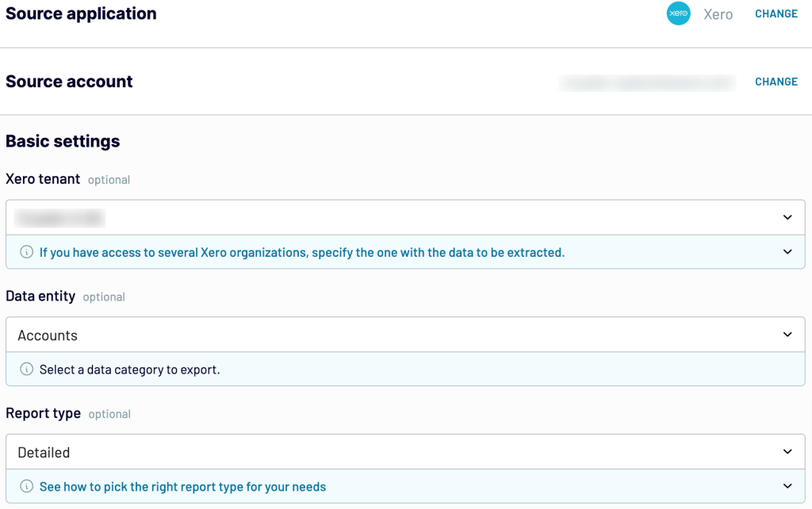Image resolution: width=812 pixels, height=509 pixels.
Task: Expand the Xero organizations info banner
Action: click(x=787, y=252)
